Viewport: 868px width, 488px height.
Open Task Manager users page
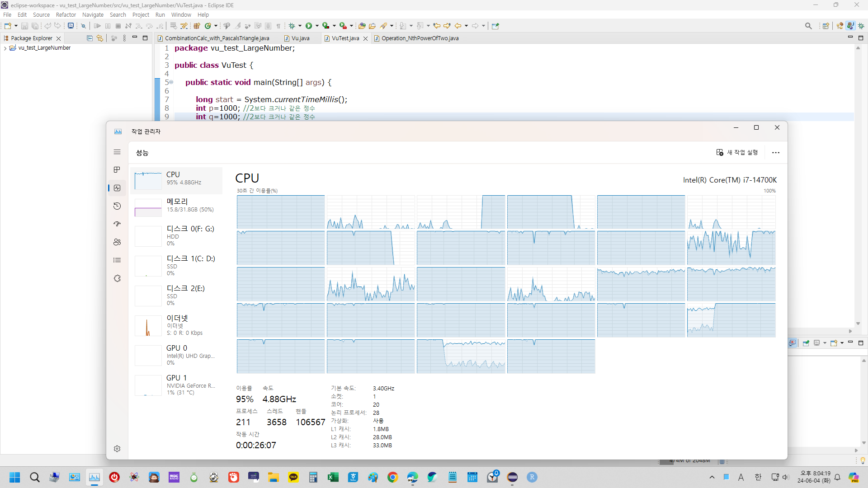(117, 242)
